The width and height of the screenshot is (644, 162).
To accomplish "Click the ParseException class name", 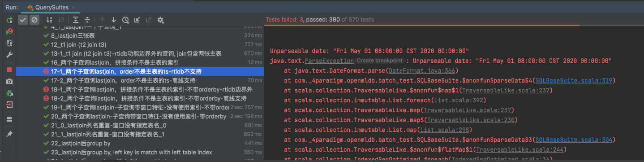I will tap(330, 61).
